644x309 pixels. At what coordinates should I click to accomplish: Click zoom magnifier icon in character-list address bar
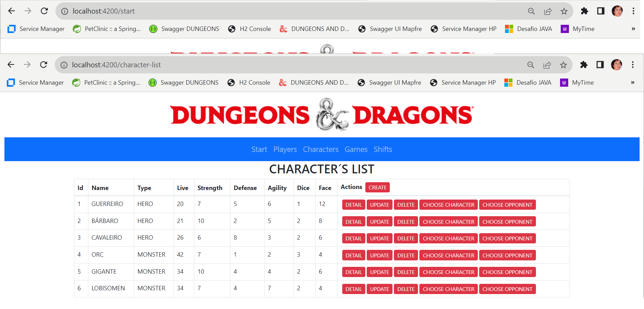530,65
